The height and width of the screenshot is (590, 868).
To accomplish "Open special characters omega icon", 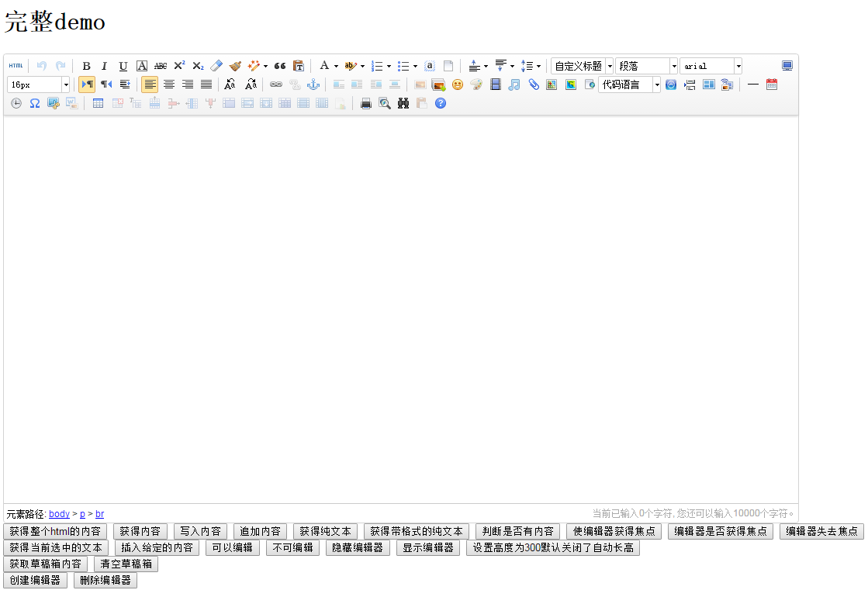I will [35, 103].
